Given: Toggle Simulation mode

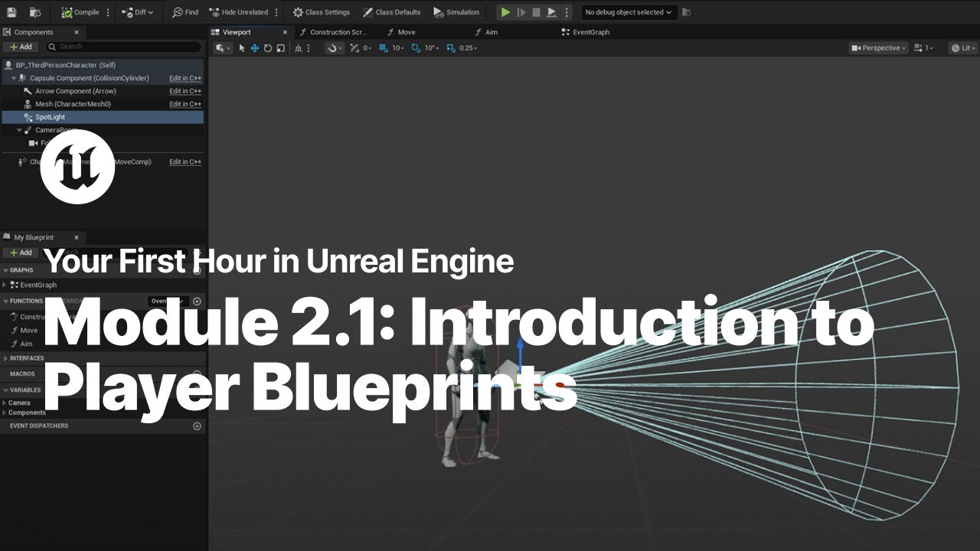Looking at the screenshot, I should (456, 12).
